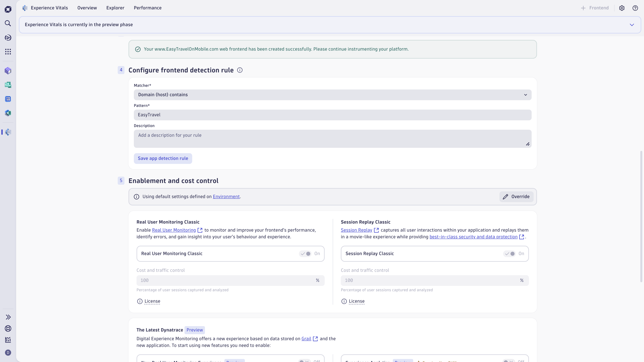Open the app launcher grid icon
644x362 pixels.
point(8,51)
